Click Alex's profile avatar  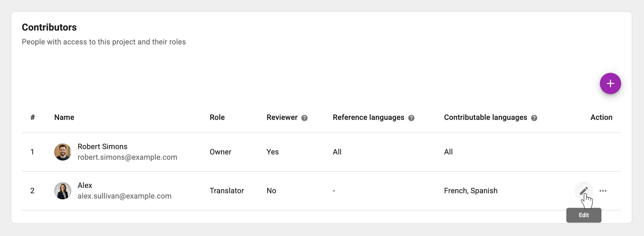pyautogui.click(x=63, y=191)
